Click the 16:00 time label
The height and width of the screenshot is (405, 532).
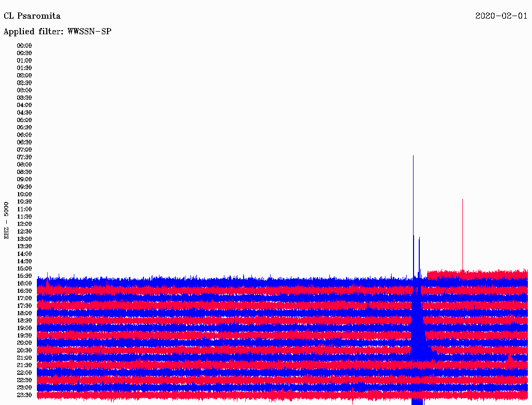pyautogui.click(x=24, y=283)
